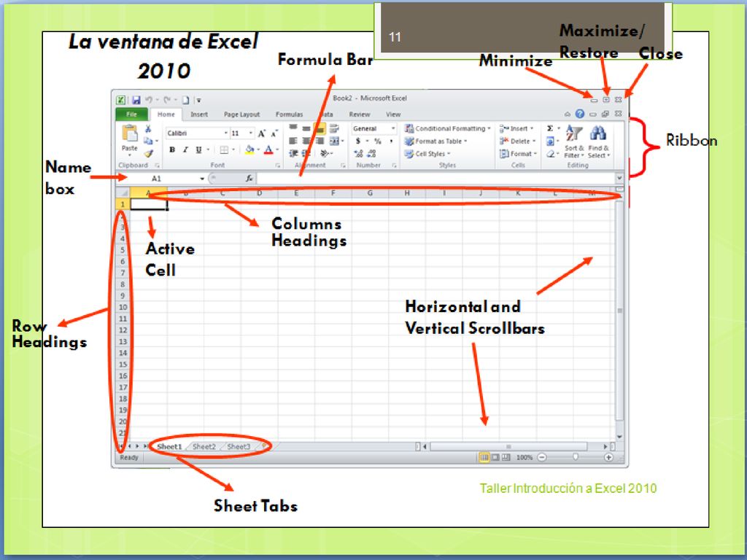
Task: Click the Cut scissors icon
Action: tap(148, 128)
